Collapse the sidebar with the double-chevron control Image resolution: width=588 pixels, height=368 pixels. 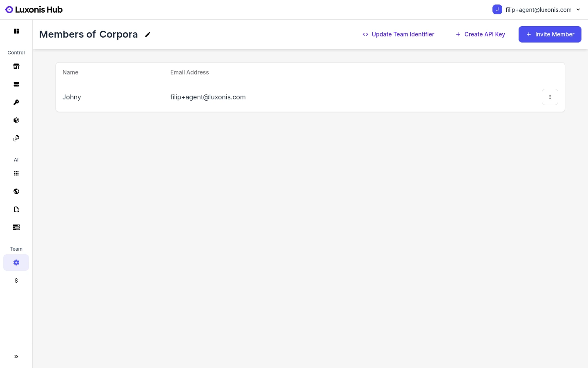pyautogui.click(x=16, y=357)
